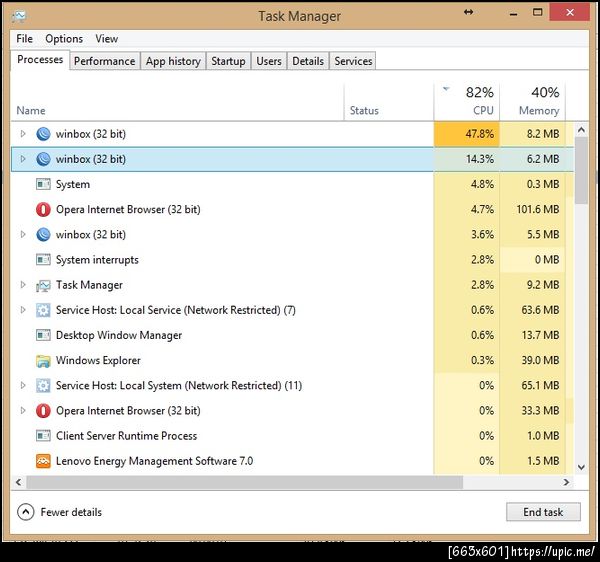Viewport: 600px width, 562px height.
Task: Switch to the Services tab
Action: [353, 61]
